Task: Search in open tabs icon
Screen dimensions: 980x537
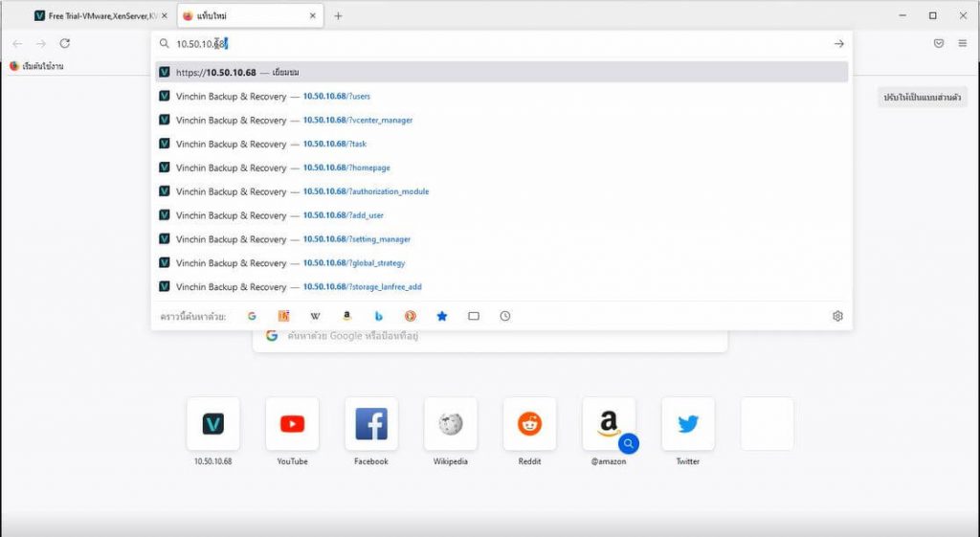Action: 474,316
